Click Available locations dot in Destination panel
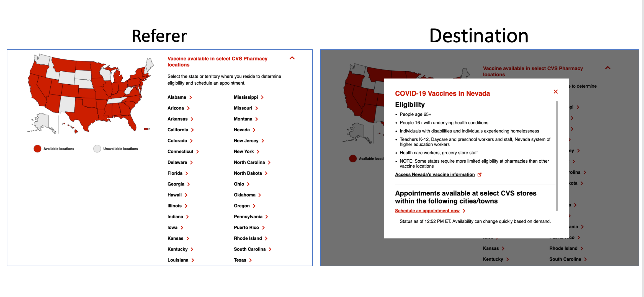The width and height of the screenshot is (644, 297). (353, 158)
